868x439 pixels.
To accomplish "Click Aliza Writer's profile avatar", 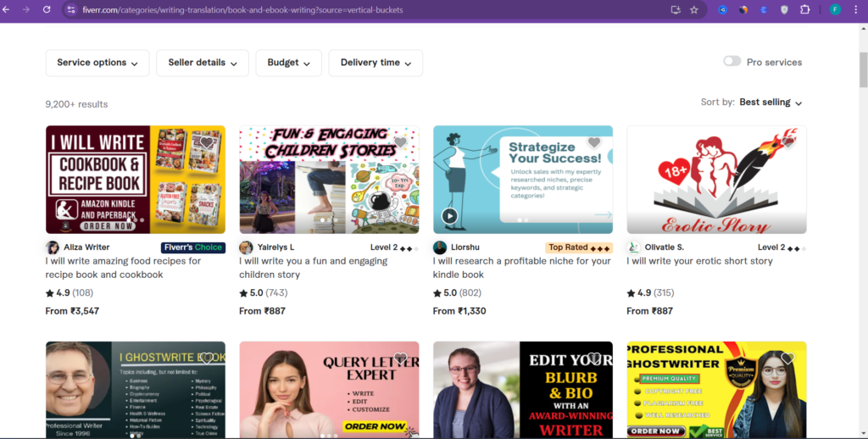I will pos(53,247).
